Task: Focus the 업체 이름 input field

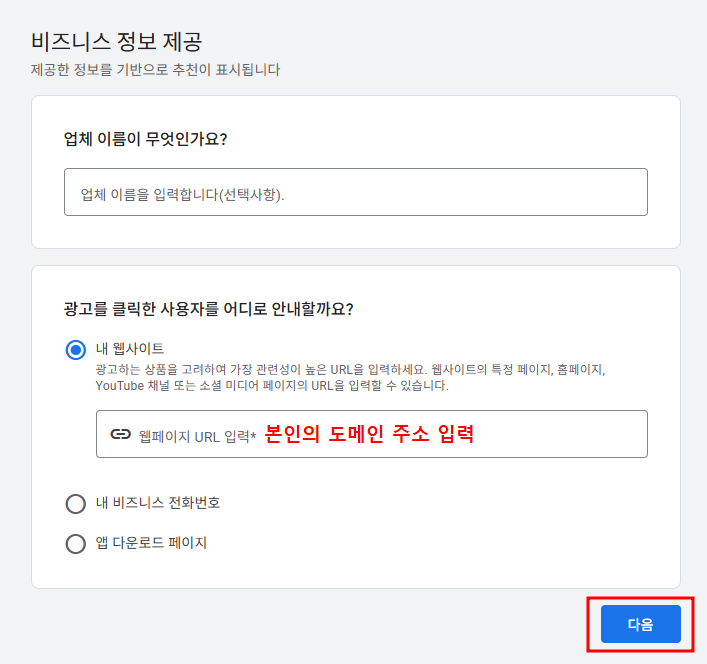Action: coord(356,192)
